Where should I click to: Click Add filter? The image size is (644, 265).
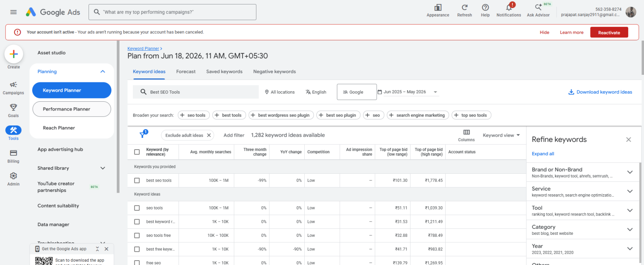click(234, 135)
